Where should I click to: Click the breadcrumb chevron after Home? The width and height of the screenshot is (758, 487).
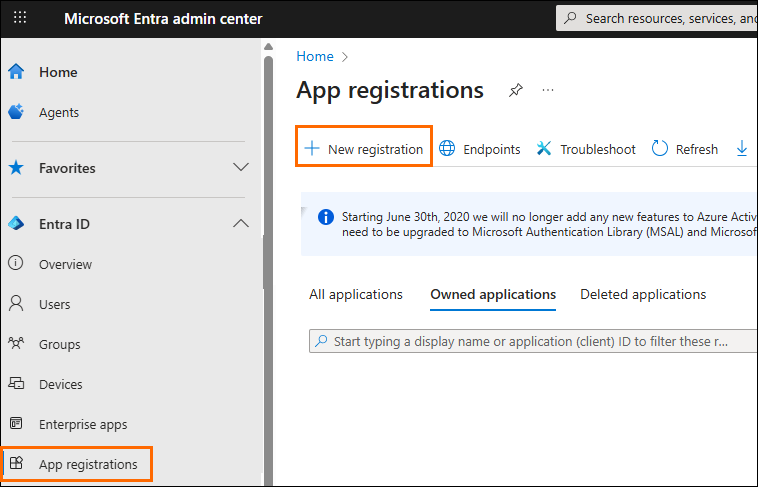coord(345,57)
